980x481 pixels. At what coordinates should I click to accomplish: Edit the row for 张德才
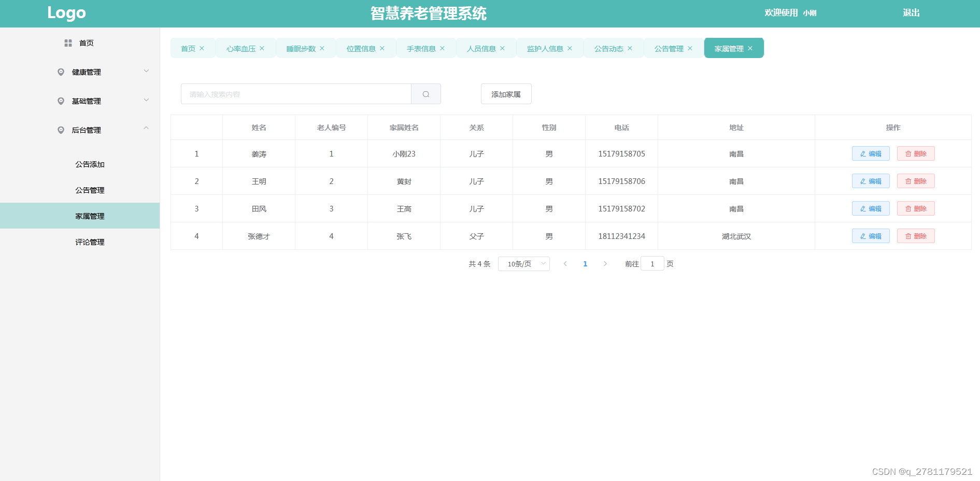point(871,236)
